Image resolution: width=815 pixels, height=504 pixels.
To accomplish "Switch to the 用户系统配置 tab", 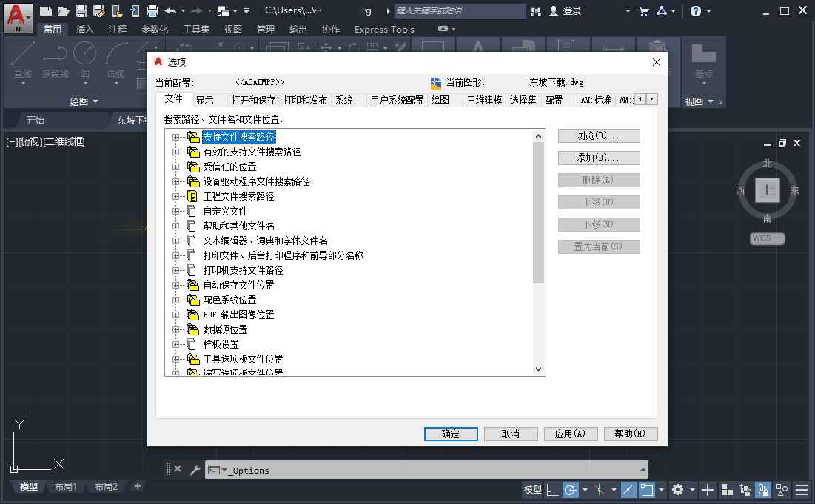I will [397, 100].
